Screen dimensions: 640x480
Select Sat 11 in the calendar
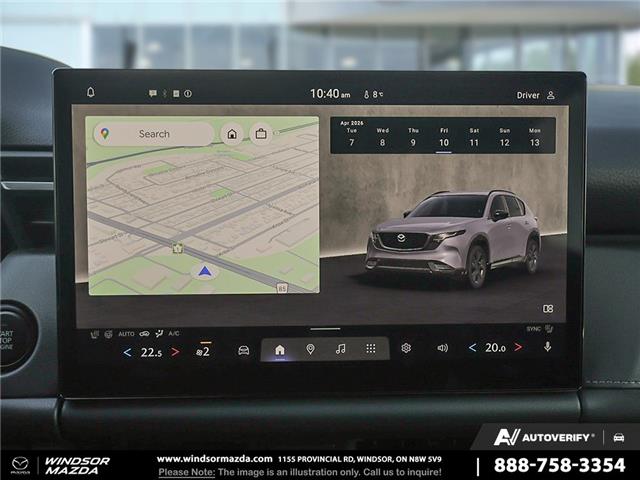coord(474,137)
